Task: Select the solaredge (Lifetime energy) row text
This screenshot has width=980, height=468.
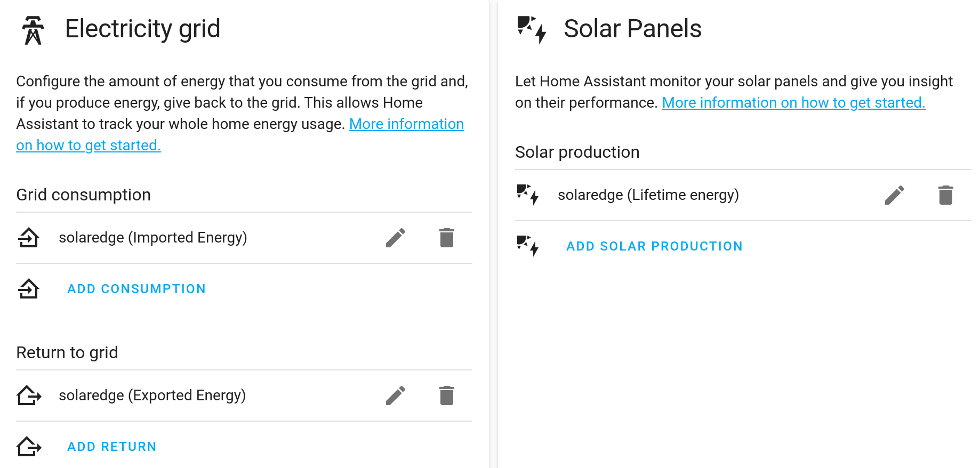Action: (x=648, y=195)
